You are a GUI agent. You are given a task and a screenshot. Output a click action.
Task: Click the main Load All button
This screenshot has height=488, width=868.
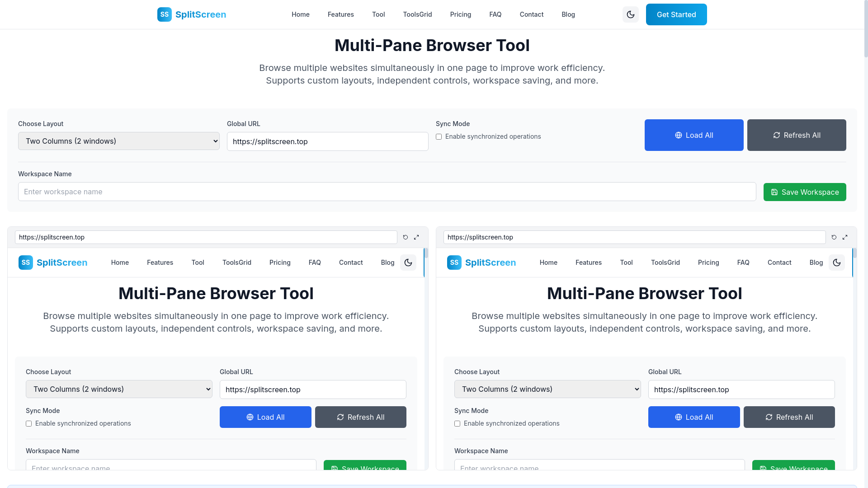click(x=694, y=135)
